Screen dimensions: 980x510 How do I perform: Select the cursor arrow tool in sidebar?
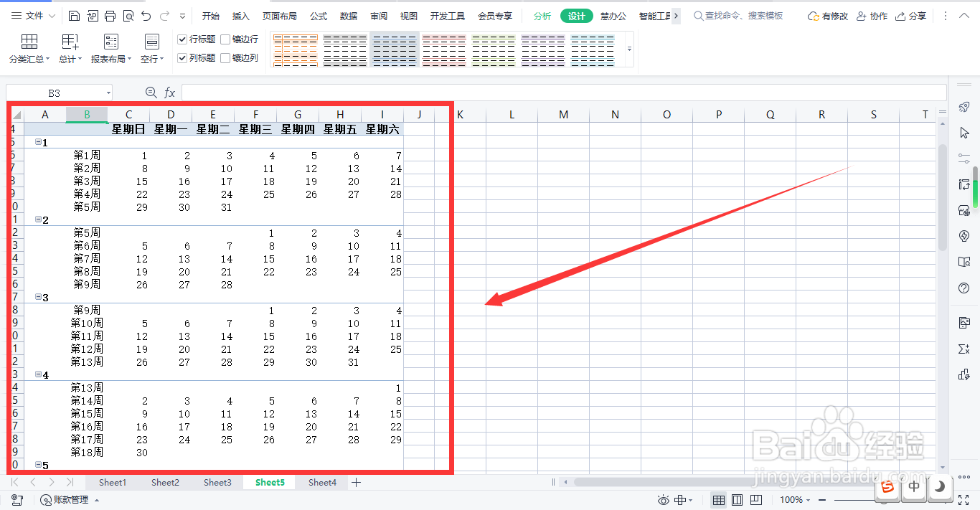click(x=964, y=133)
